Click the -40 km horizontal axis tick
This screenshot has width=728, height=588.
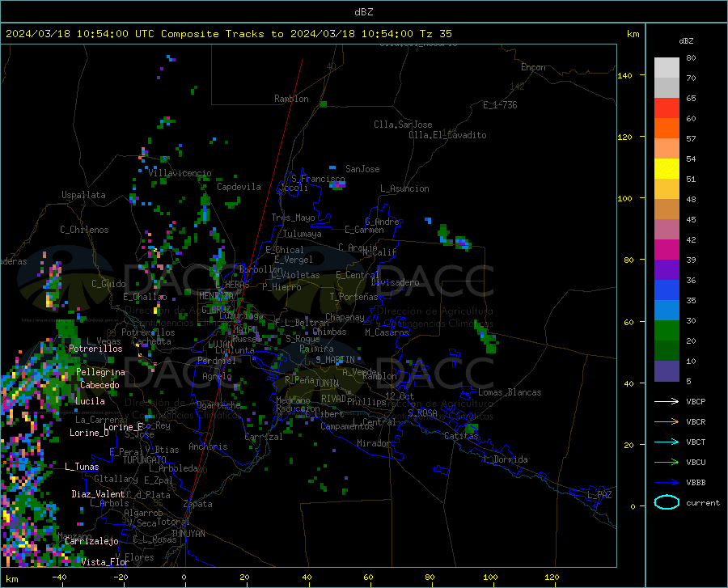click(59, 577)
